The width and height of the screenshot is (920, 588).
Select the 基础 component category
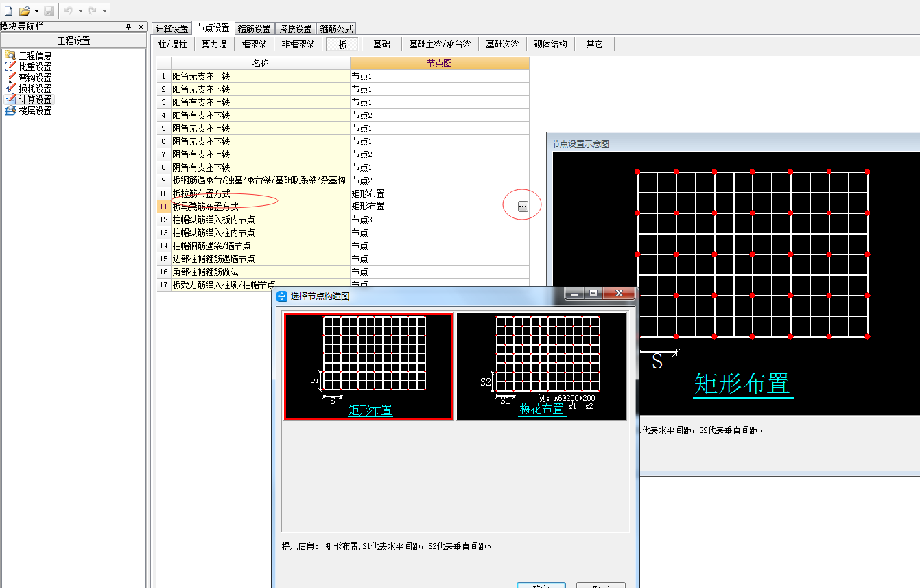point(381,44)
